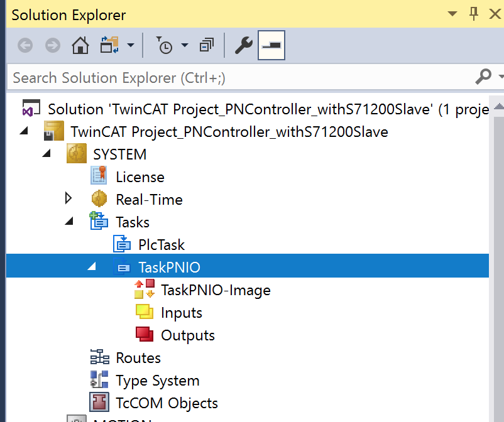Select the License item

click(x=140, y=177)
